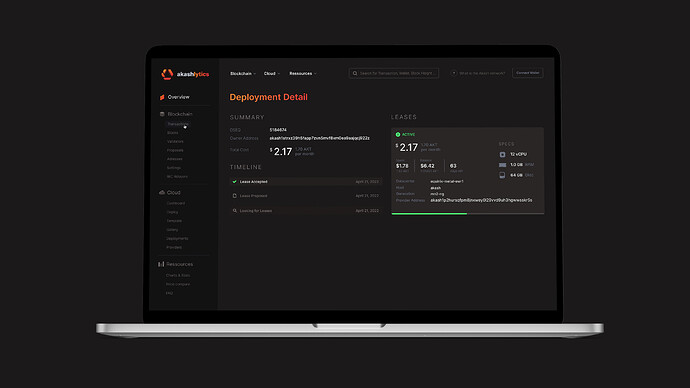Click the $2.17 price in the lease card

[407, 147]
